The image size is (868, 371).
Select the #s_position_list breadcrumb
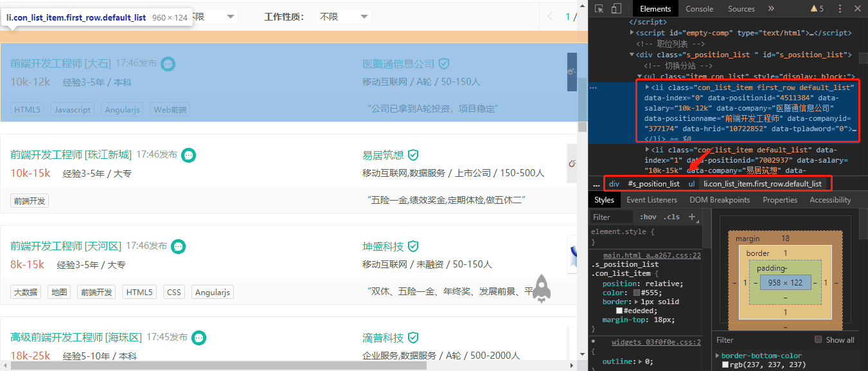point(653,184)
